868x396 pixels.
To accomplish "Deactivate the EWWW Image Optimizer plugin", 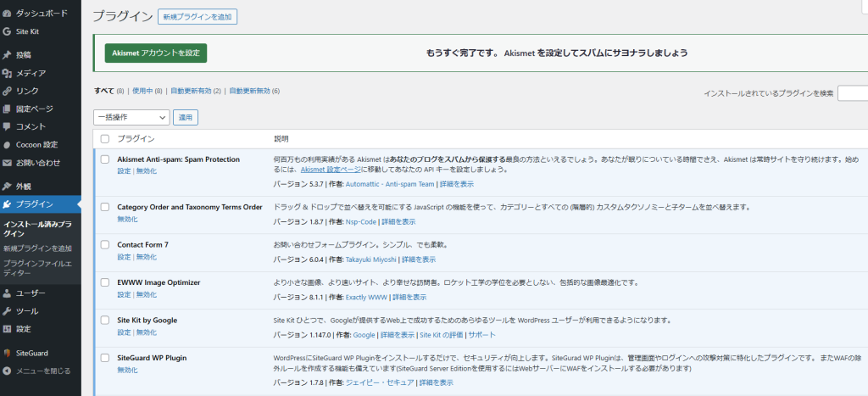I will coord(147,294).
